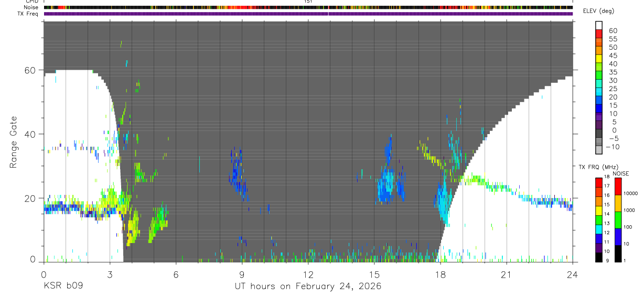The height and width of the screenshot is (297, 644).
Task: Click the "9" label on TX FRQ colorbar
Action: coord(607,260)
